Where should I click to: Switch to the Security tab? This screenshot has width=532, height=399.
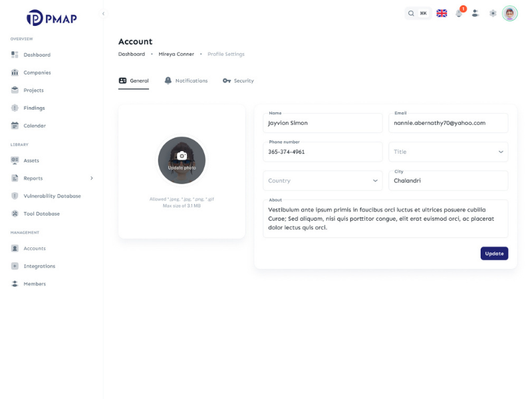[x=238, y=80]
